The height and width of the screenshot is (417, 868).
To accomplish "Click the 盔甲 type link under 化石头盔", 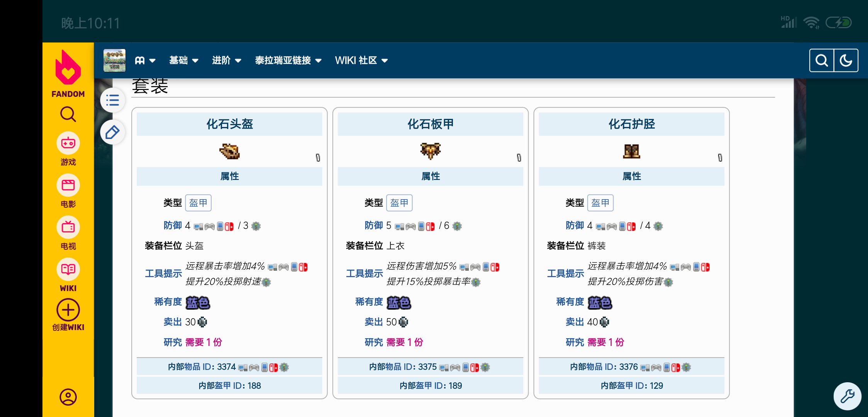I will [198, 203].
